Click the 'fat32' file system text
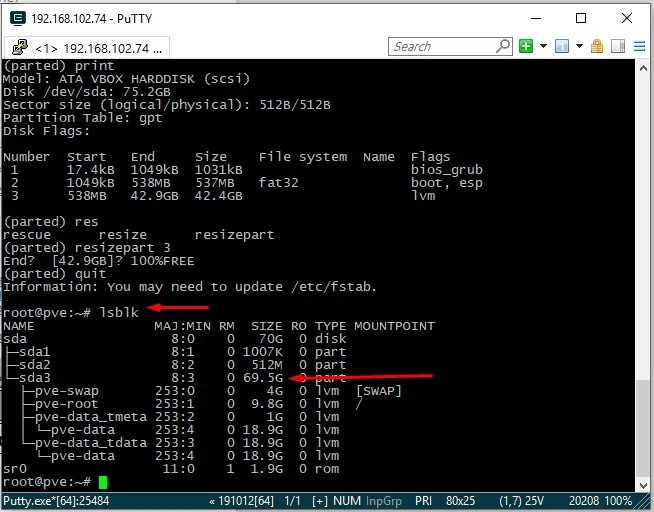The width and height of the screenshot is (654, 512). pyautogui.click(x=278, y=183)
